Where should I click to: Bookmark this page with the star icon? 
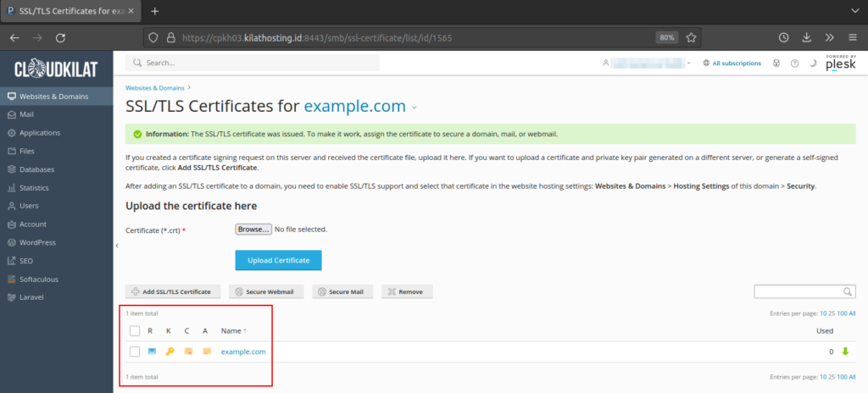(691, 38)
